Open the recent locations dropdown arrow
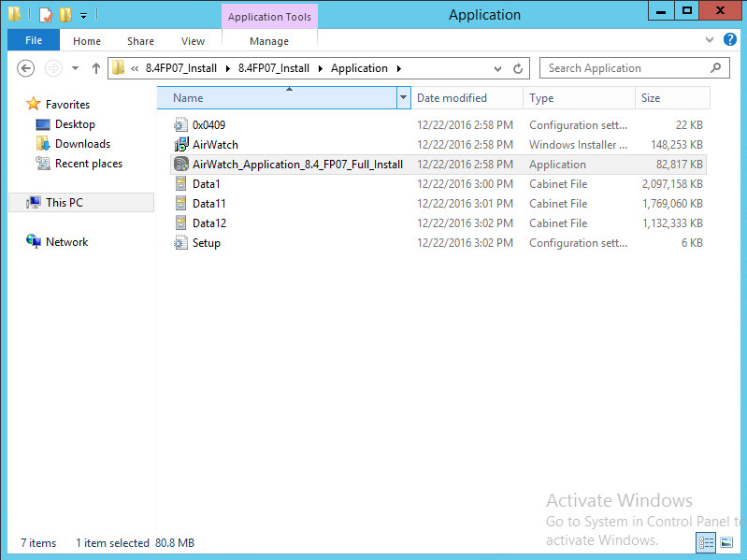The width and height of the screenshot is (747, 560). [76, 68]
